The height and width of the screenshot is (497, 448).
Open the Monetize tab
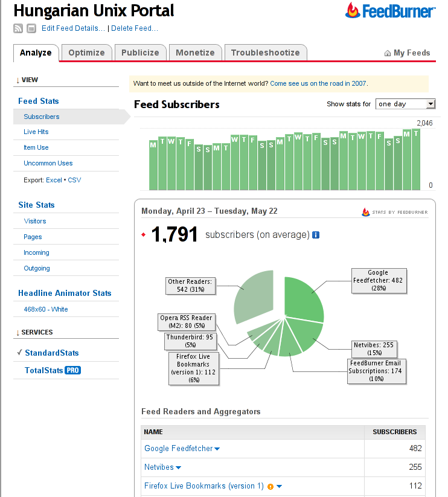tap(195, 53)
